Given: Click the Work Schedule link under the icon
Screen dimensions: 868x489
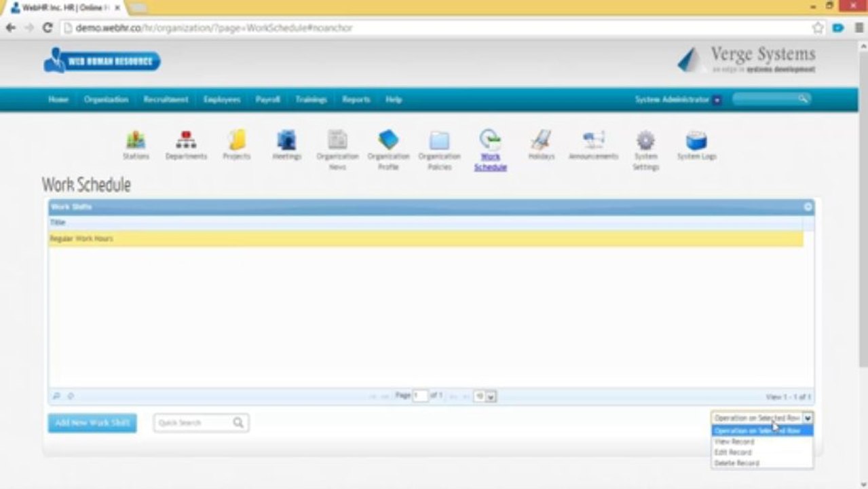Looking at the screenshot, I should 490,162.
